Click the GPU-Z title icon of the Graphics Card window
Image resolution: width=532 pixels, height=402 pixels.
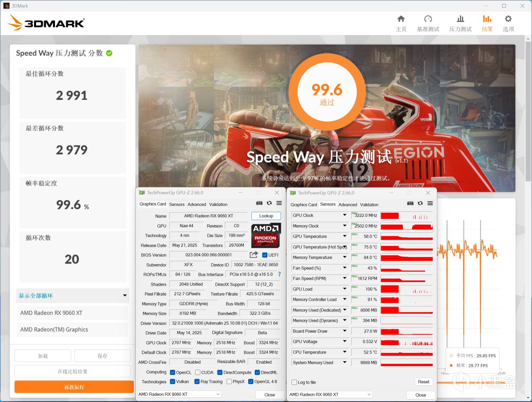point(142,193)
